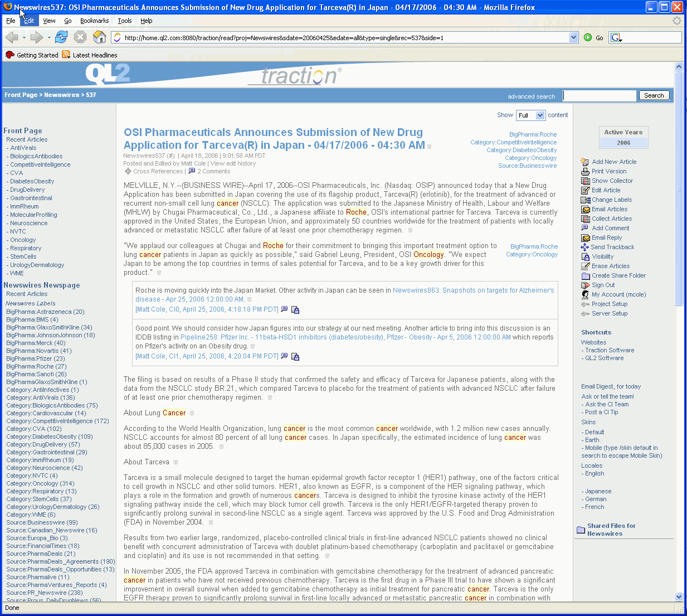Click the Change Labels icon
687x616 pixels.
coord(585,200)
